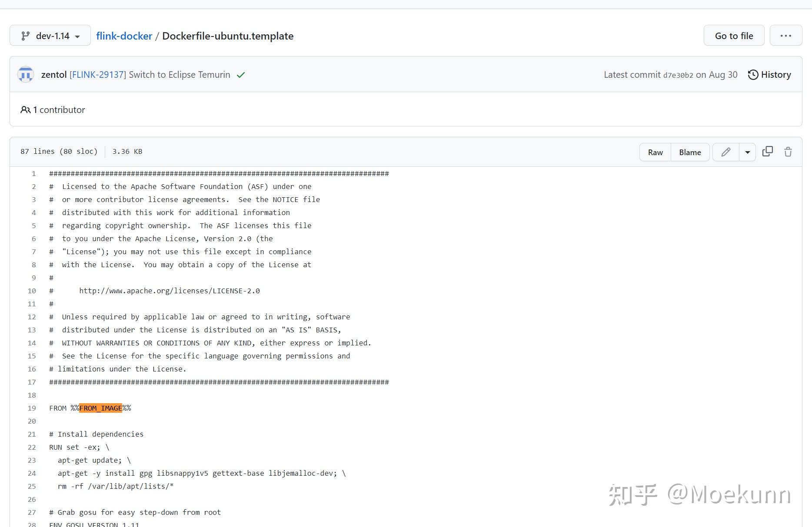Expand the edit options chevron
The height and width of the screenshot is (527, 812).
pos(747,152)
